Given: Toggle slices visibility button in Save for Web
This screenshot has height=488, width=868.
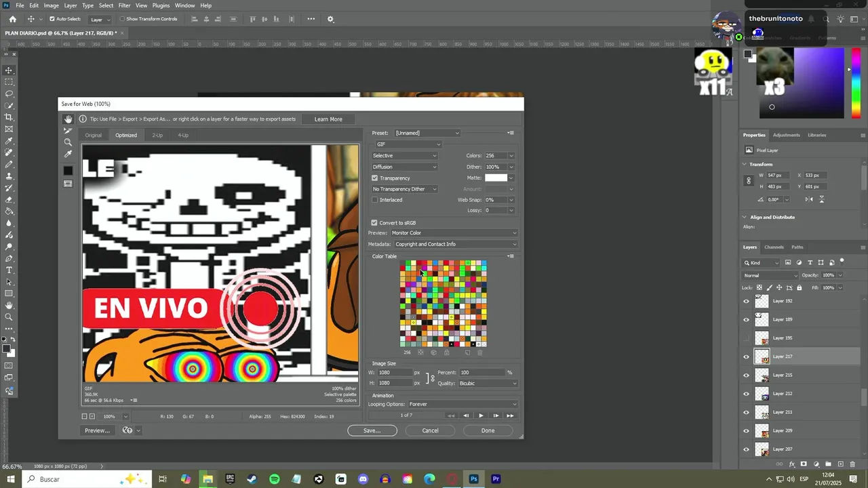Looking at the screenshot, I should 68,184.
